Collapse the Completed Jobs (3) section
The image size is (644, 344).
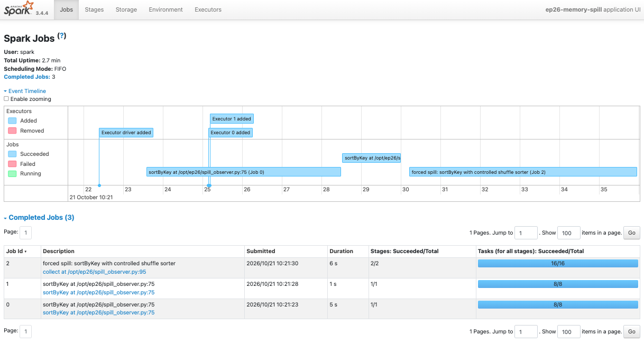pos(39,217)
